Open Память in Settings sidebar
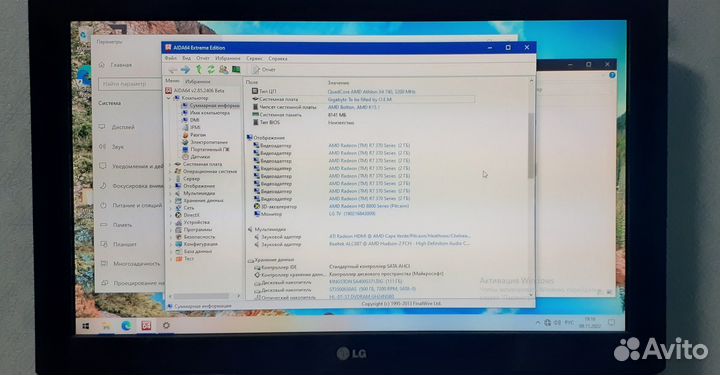The width and height of the screenshot is (720, 375). point(122,225)
